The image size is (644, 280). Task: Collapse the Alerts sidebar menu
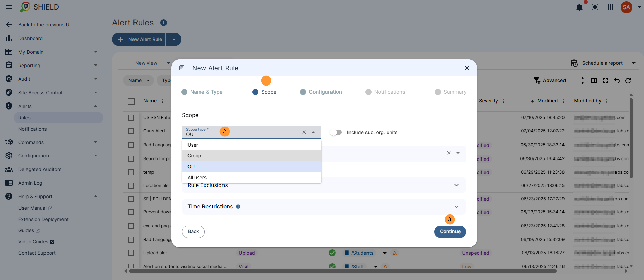[x=96, y=106]
